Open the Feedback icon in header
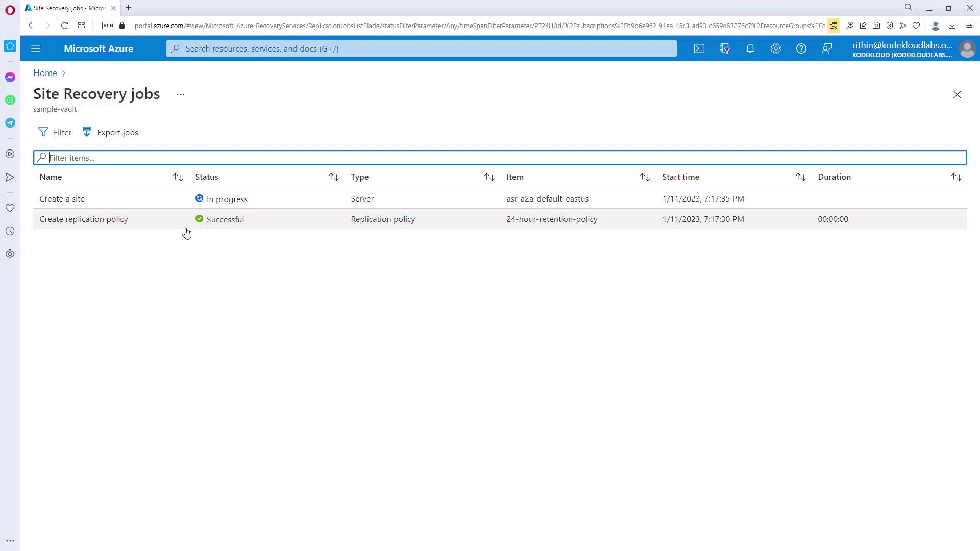 [826, 48]
